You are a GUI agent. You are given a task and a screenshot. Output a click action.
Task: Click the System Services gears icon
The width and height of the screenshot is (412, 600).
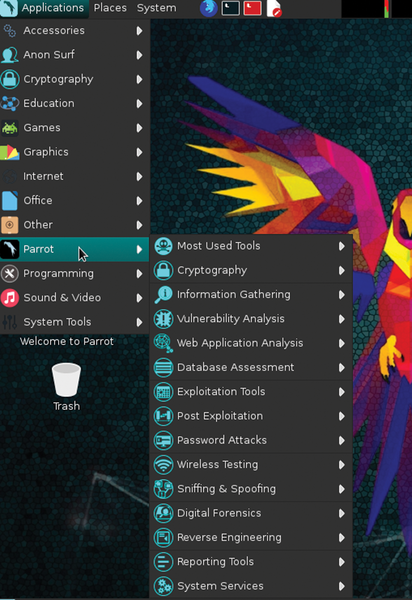(163, 586)
